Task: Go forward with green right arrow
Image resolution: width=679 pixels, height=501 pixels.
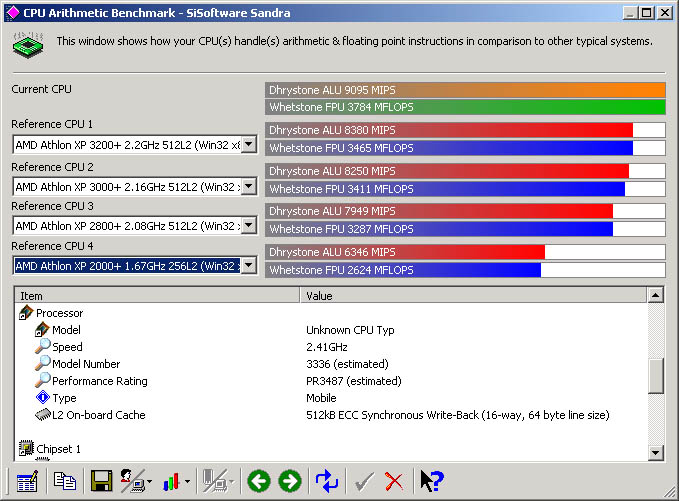Action: [290, 481]
